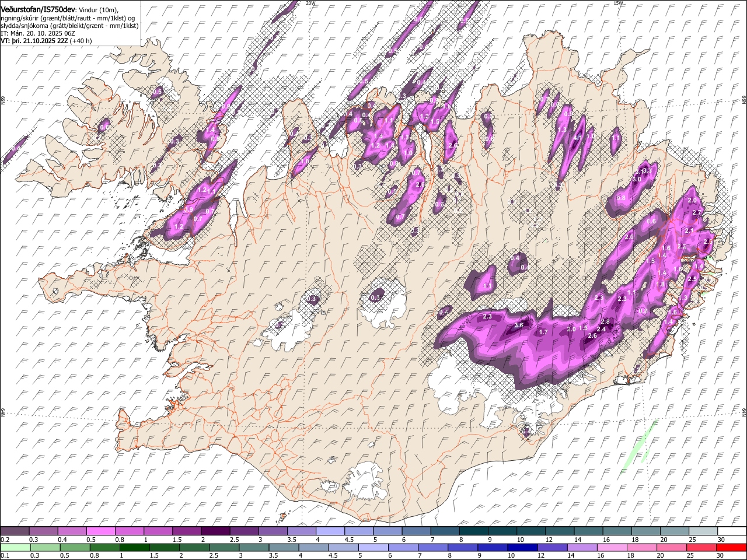This screenshot has width=747, height=560.
Task: Click the Veðurstofan/IS750dev title text
Action: [38, 9]
